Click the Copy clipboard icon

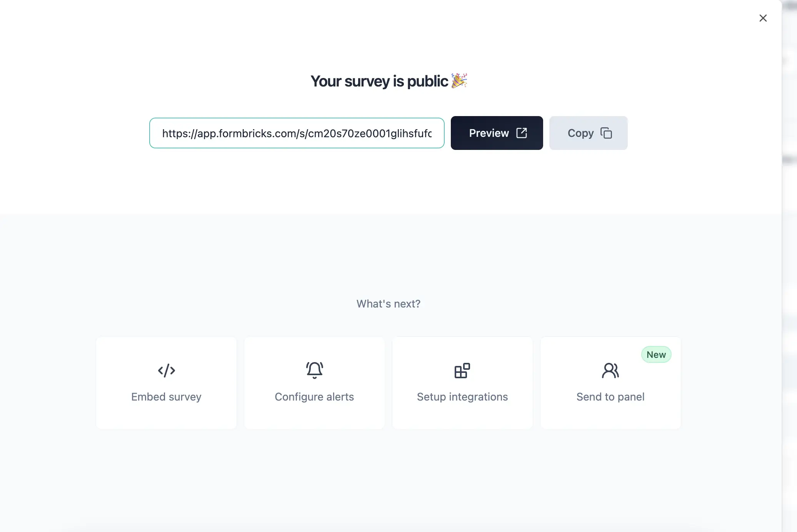point(606,133)
